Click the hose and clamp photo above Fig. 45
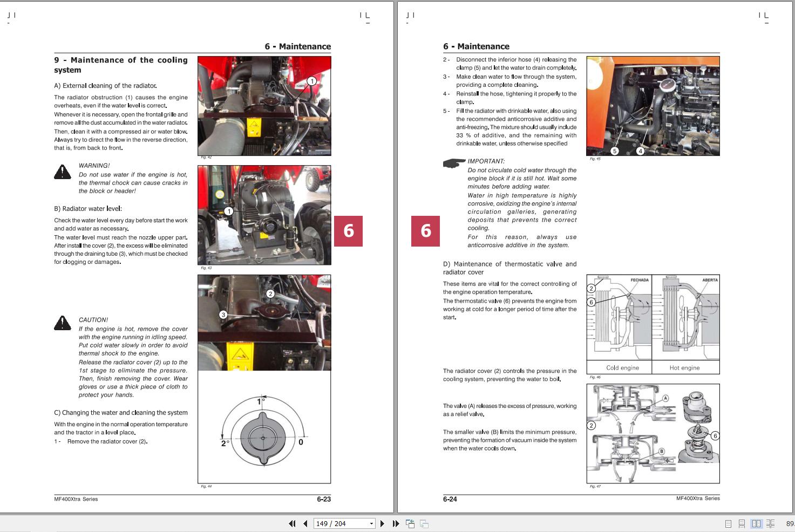 pos(653,106)
